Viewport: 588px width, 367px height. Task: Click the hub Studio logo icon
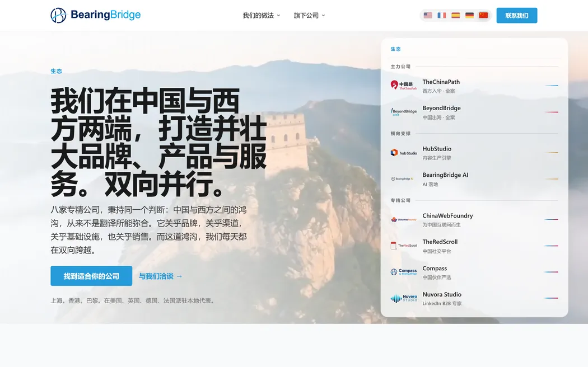[x=404, y=153]
